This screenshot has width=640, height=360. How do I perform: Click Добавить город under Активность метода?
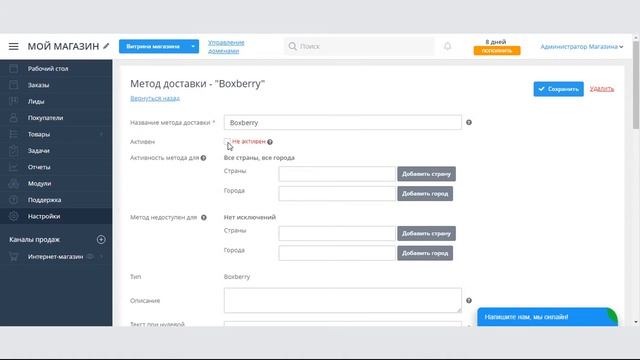[x=425, y=193]
